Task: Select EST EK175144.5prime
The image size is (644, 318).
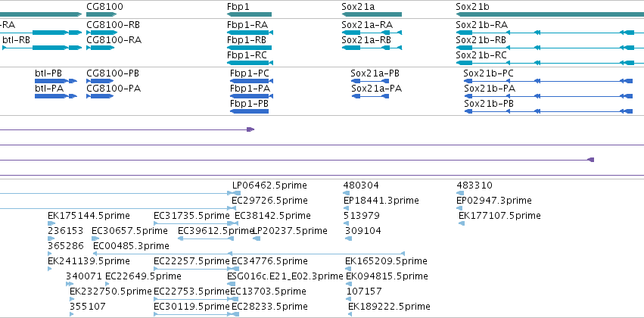Action: tap(89, 216)
